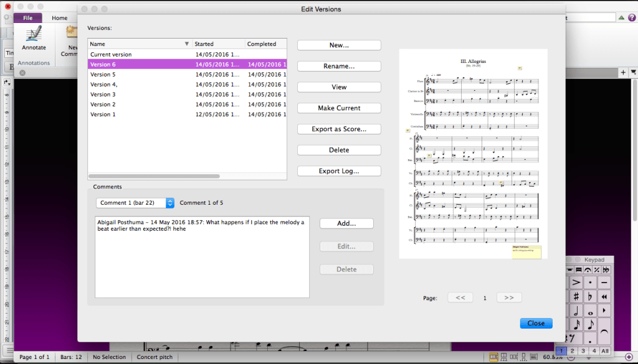Switch to horizontal spreads page view

[x=493, y=357]
